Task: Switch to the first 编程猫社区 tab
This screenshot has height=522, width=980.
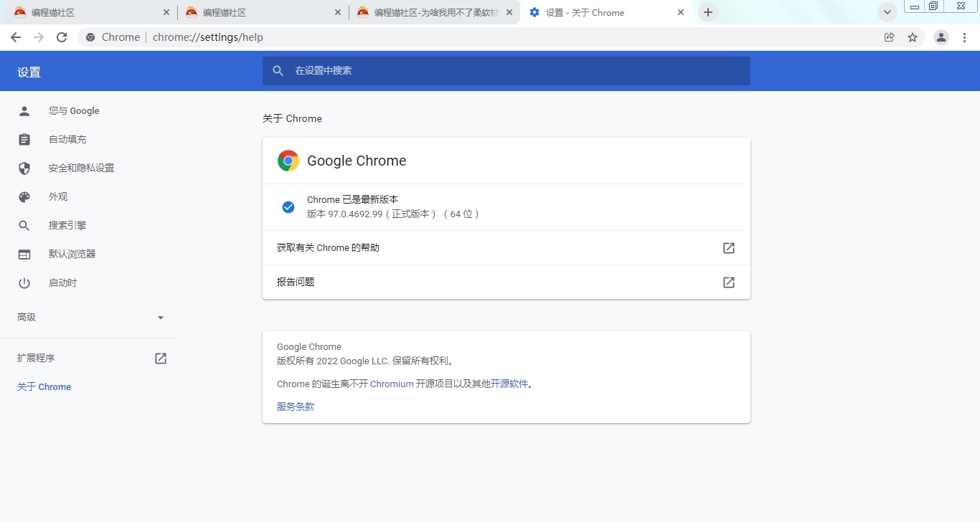Action: tap(91, 12)
